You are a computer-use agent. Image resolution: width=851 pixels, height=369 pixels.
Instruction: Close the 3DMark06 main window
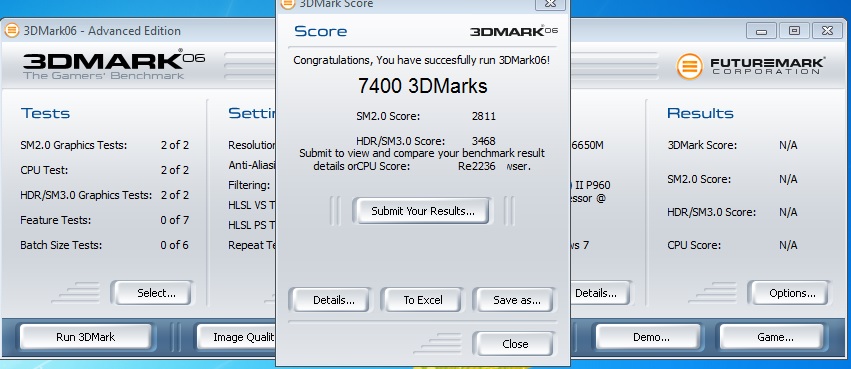827,31
